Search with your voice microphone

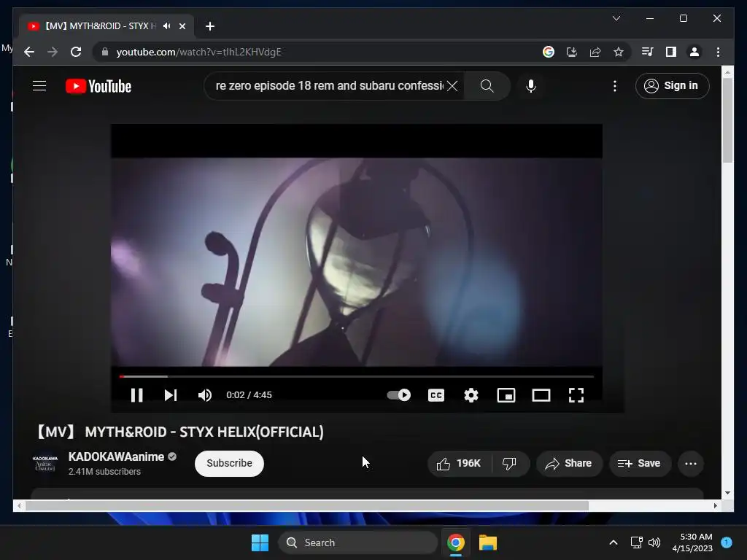531,86
